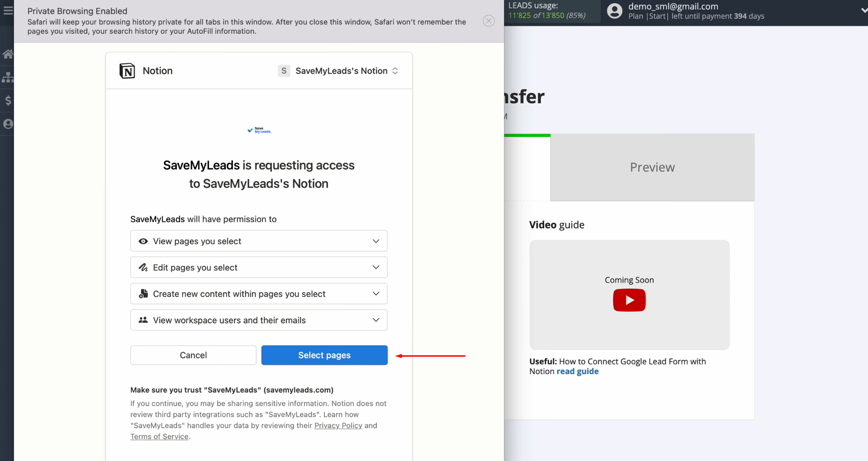This screenshot has height=461, width=868.
Task: Click the trust warning heading text
Action: [232, 390]
